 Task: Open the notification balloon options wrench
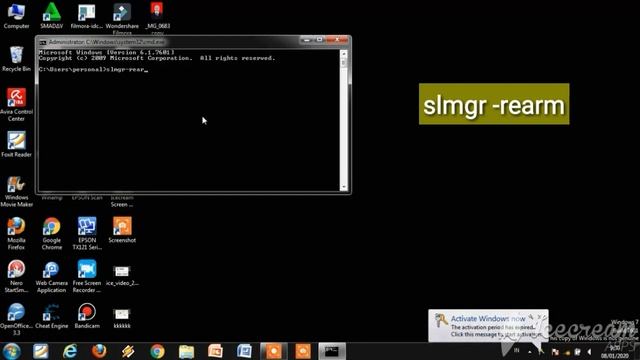coord(531,316)
